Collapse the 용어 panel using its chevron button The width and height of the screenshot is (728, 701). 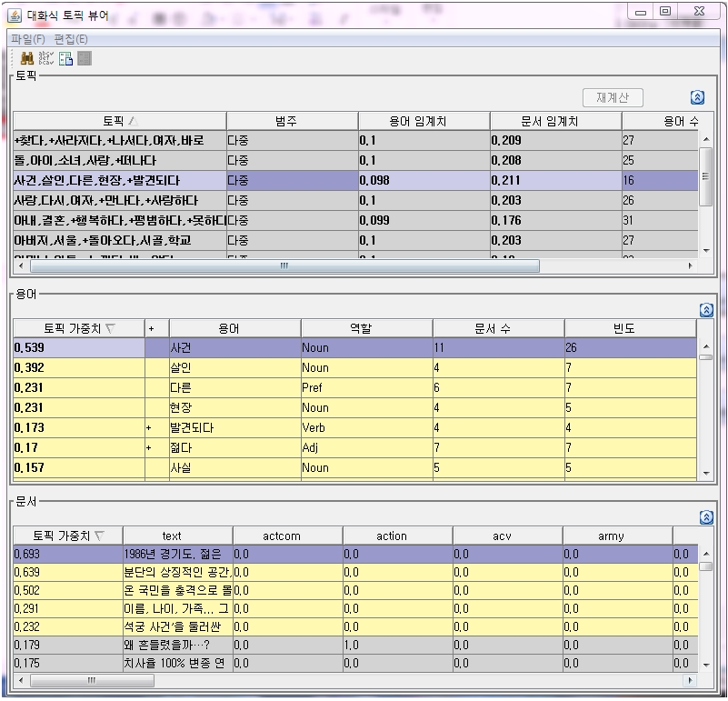click(705, 310)
